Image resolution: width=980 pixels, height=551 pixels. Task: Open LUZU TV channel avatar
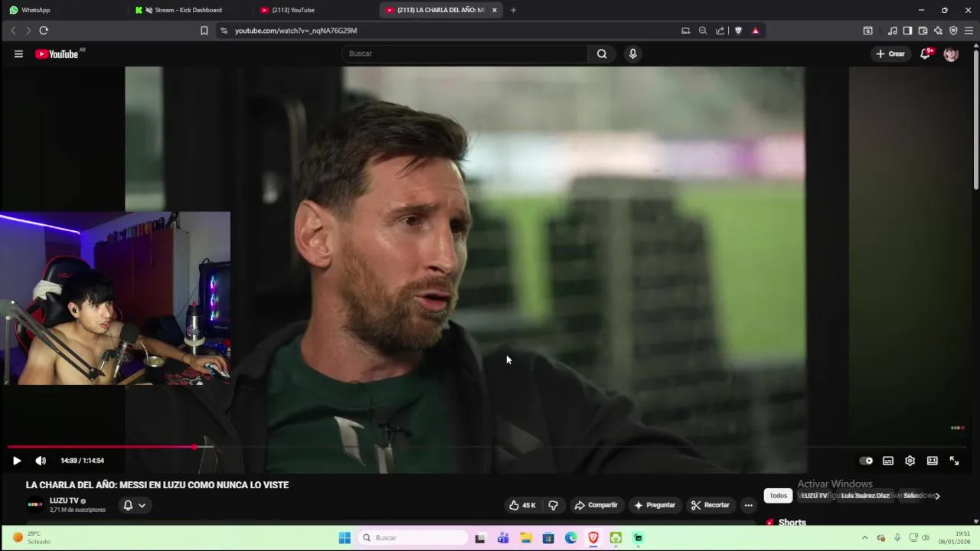point(35,505)
